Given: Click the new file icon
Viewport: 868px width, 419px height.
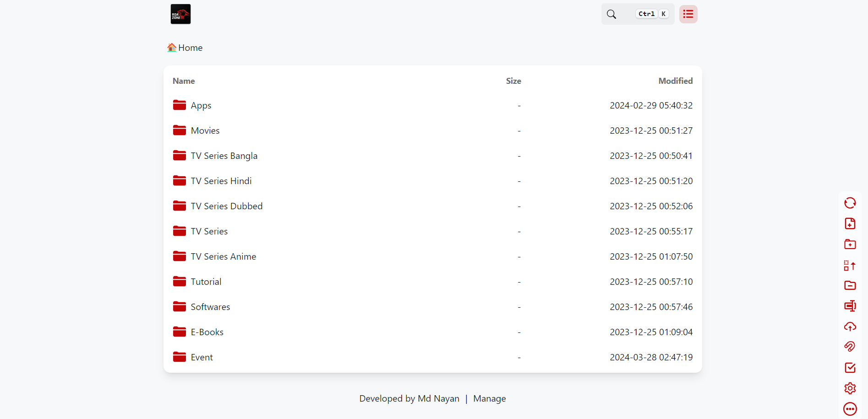Looking at the screenshot, I should (850, 223).
